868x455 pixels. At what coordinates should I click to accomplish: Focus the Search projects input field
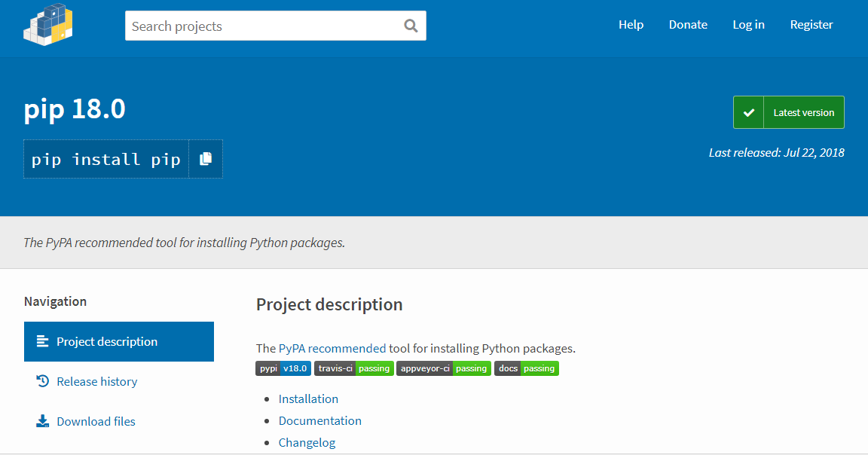[x=264, y=26]
